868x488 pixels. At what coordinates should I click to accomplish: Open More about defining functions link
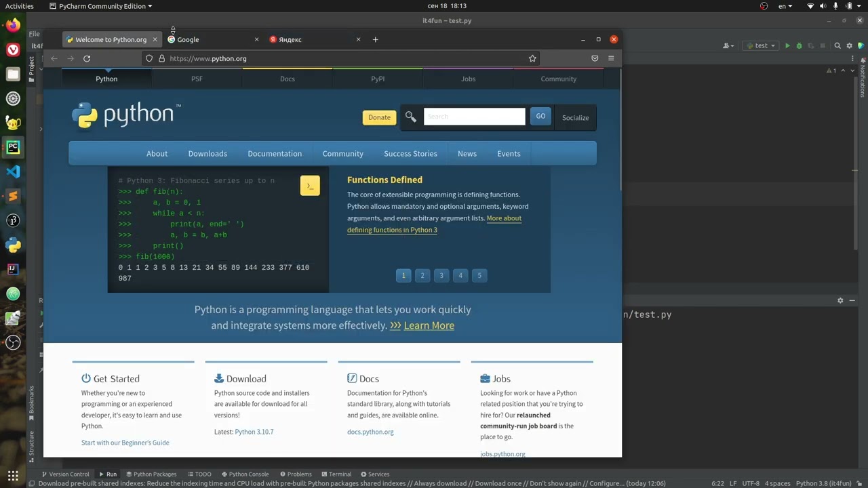click(434, 224)
